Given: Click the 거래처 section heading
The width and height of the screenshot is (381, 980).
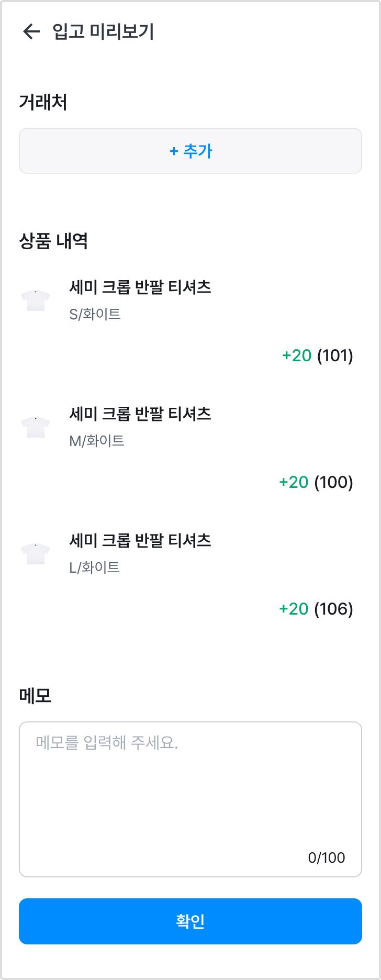Looking at the screenshot, I should click(x=43, y=102).
